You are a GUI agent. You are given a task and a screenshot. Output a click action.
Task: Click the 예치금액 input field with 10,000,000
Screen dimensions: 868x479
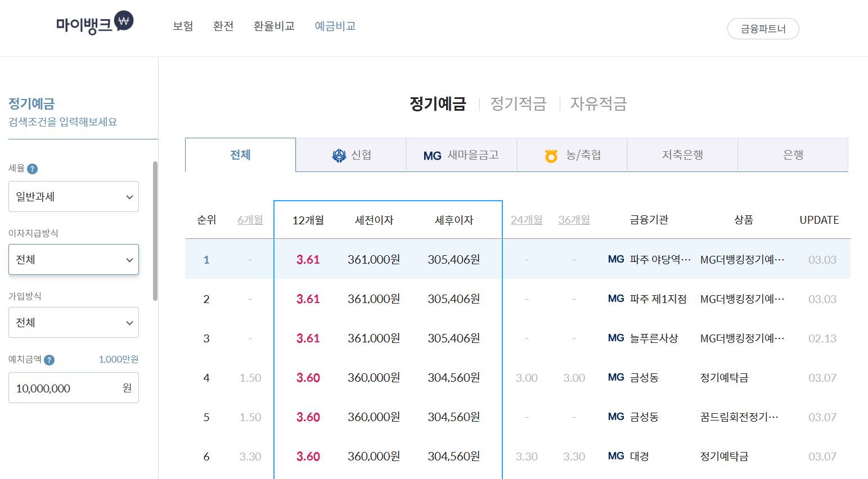[74, 388]
